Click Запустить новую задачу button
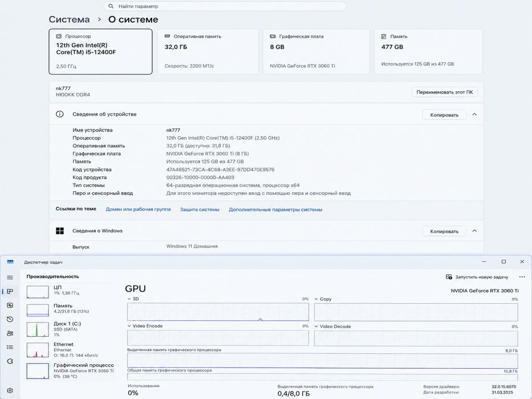 (x=477, y=277)
